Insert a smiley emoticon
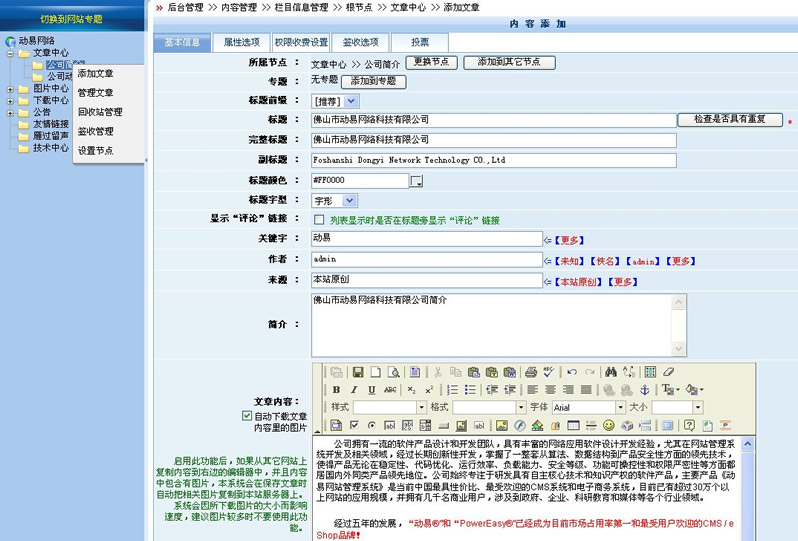The width and height of the screenshot is (798, 541). coord(609,425)
